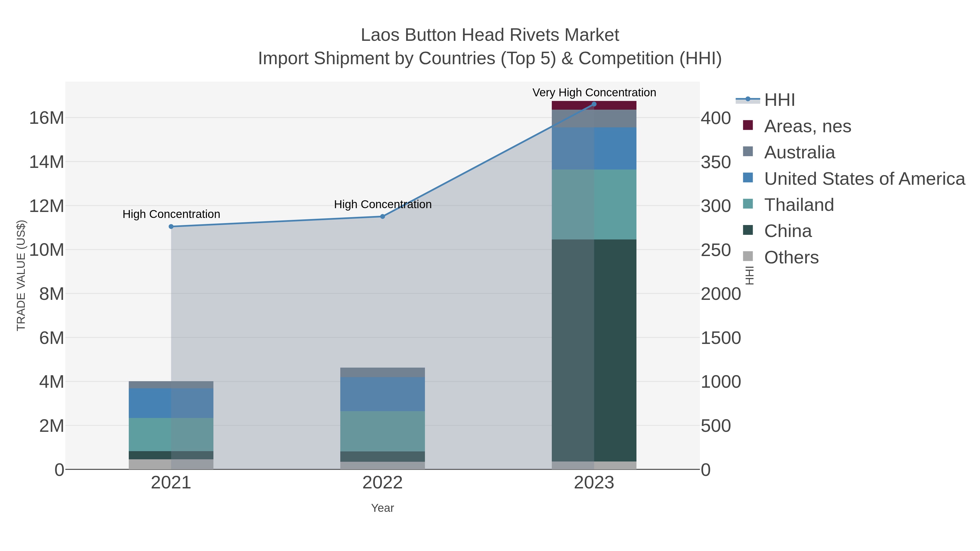980x551 pixels.
Task: Click the rotated 'HHI' right axis title
Action: pos(749,276)
